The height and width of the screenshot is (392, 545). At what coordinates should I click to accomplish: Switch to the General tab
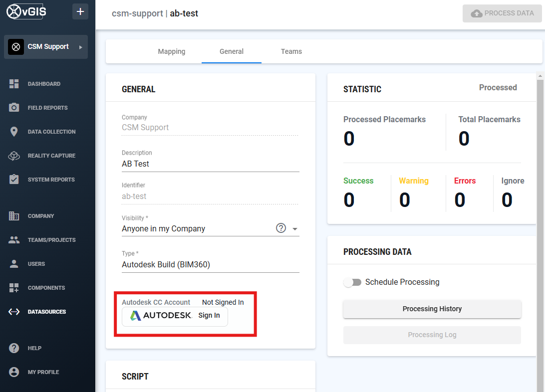point(232,51)
